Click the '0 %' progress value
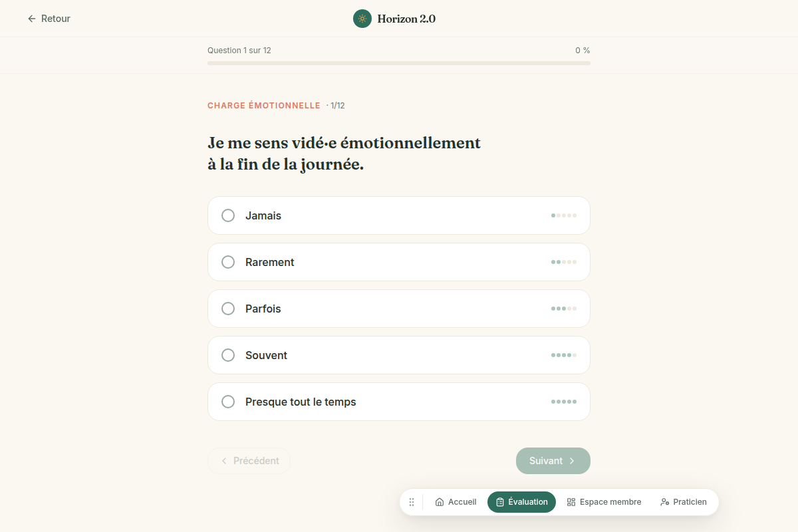 point(583,51)
